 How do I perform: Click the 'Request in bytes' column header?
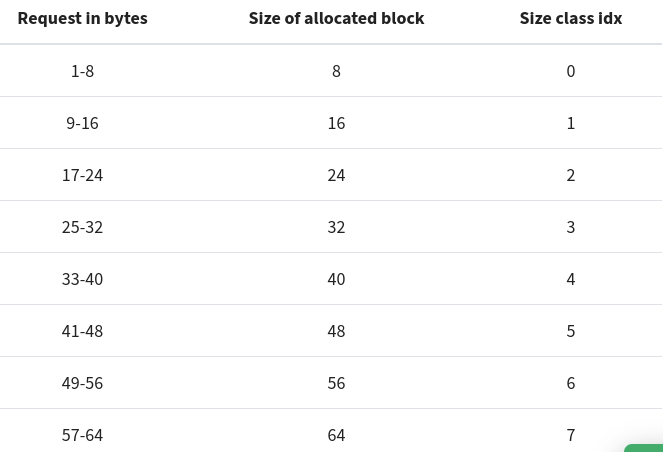tap(82, 18)
